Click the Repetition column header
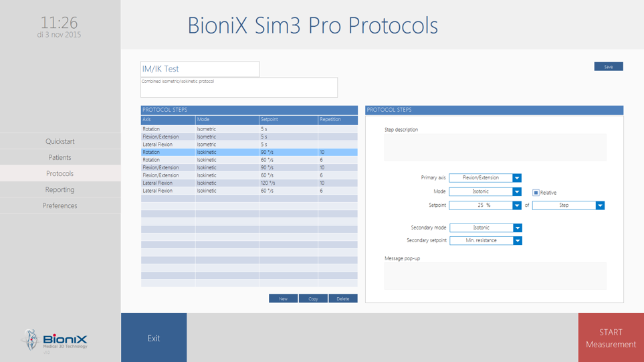 [x=338, y=120]
